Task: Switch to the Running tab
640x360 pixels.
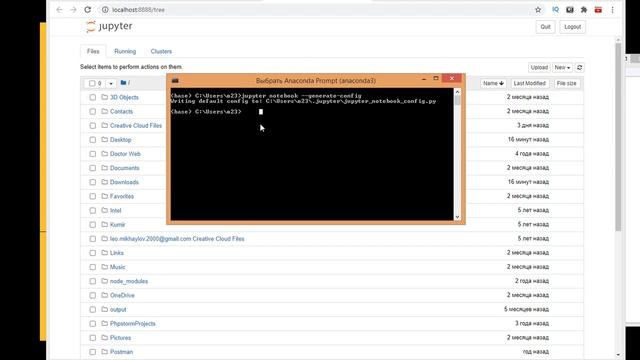Action: [x=125, y=51]
